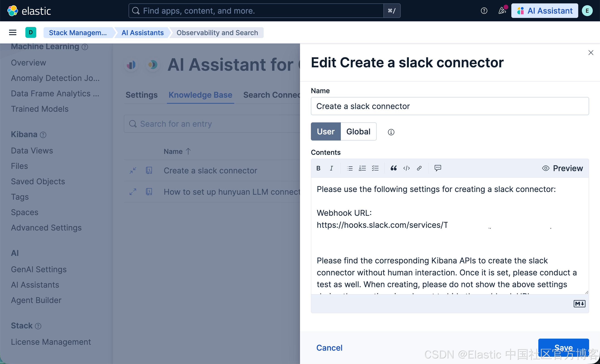Screen dimensions: 600x364
Task: Insert task checklist in editor
Action: tap(375, 168)
